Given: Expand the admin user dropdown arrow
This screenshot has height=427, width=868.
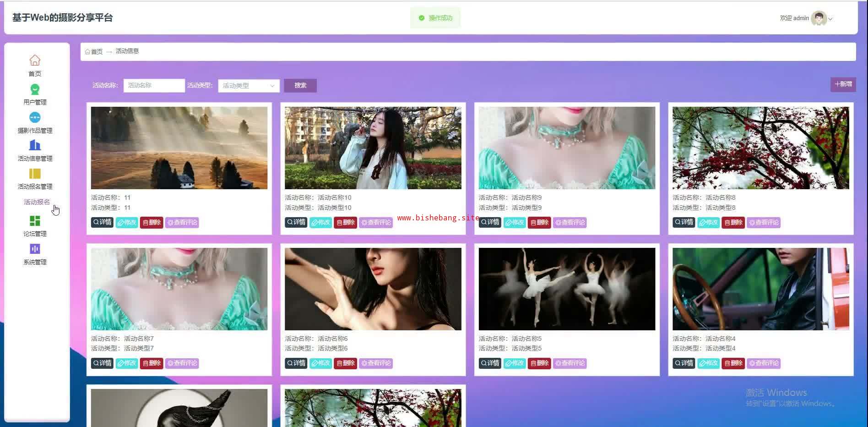Looking at the screenshot, I should click(x=830, y=19).
